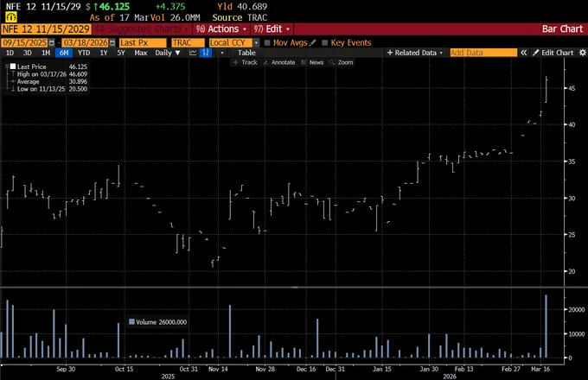Select the 3D time range

coord(28,53)
